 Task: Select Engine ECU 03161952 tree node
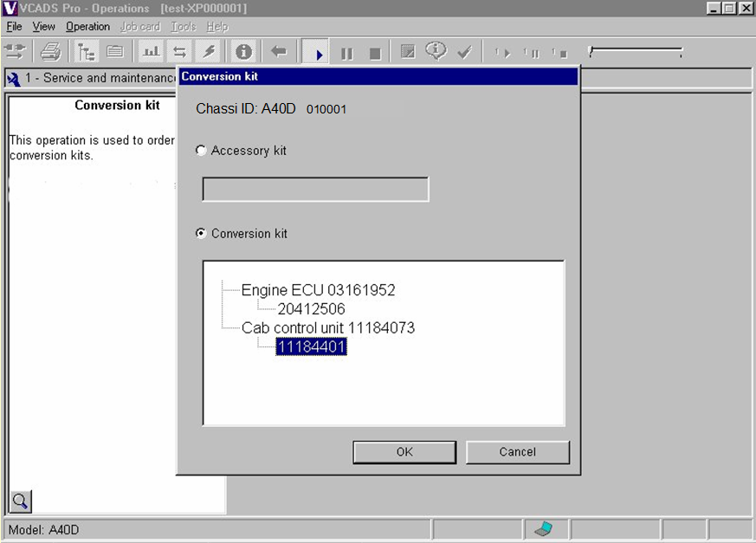(318, 290)
